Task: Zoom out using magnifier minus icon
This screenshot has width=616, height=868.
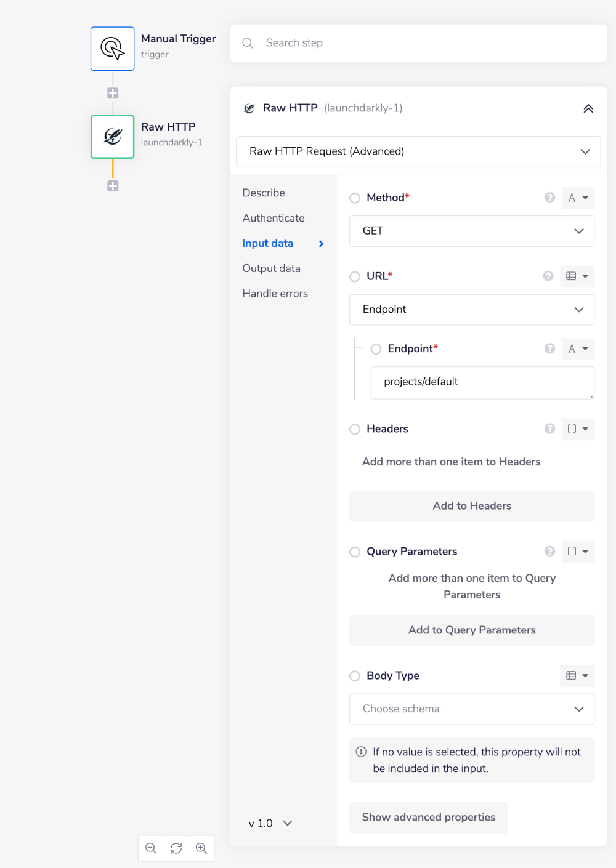Action: click(x=151, y=848)
